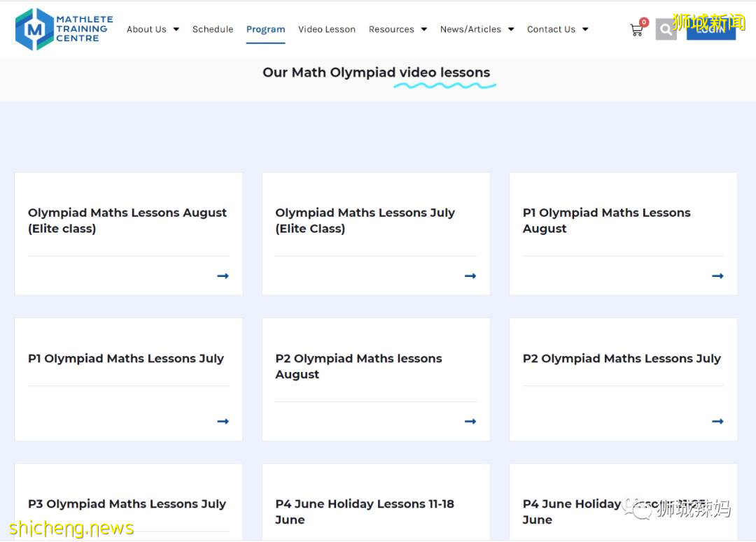Open P3 Olympiad Maths Lessons July title
756x542 pixels.
coord(127,504)
